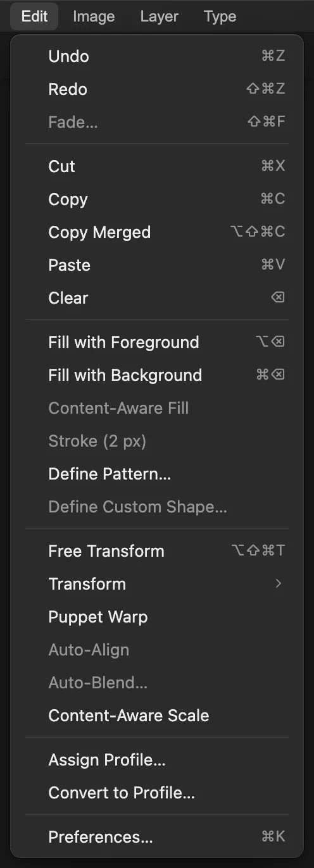This screenshot has width=314, height=868.
Task: Open the Layer menu
Action: [159, 16]
